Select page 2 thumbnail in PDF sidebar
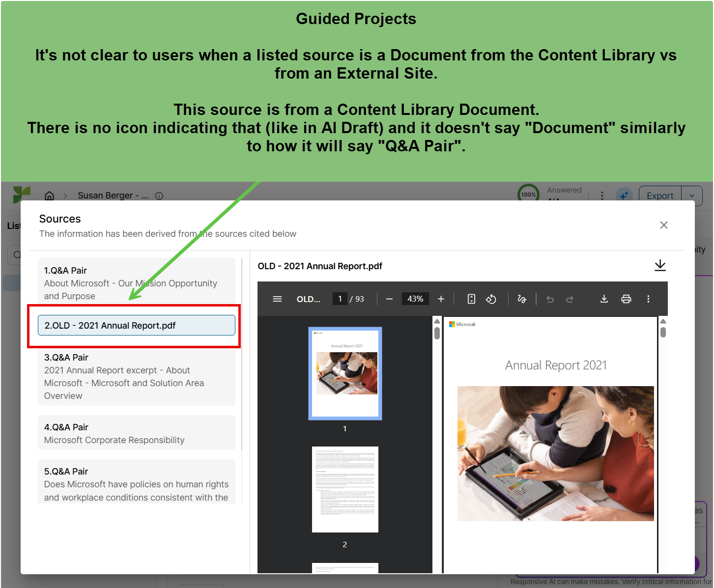This screenshot has height=588, width=714. (x=345, y=489)
